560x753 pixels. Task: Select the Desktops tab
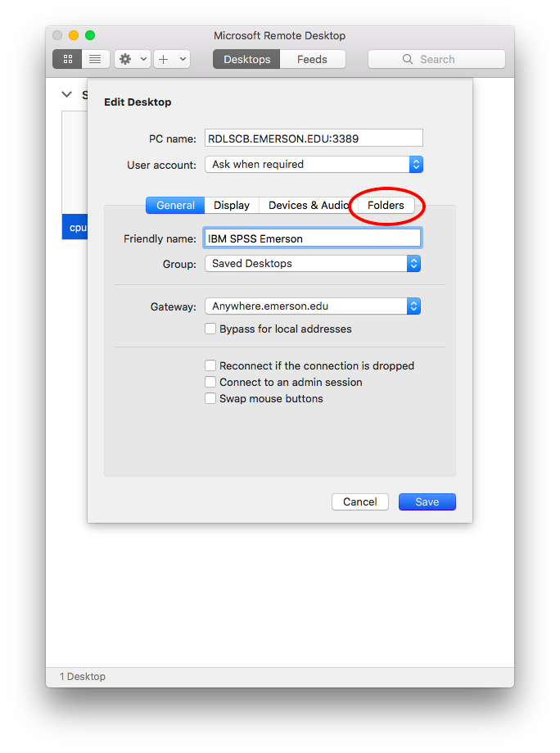point(246,59)
